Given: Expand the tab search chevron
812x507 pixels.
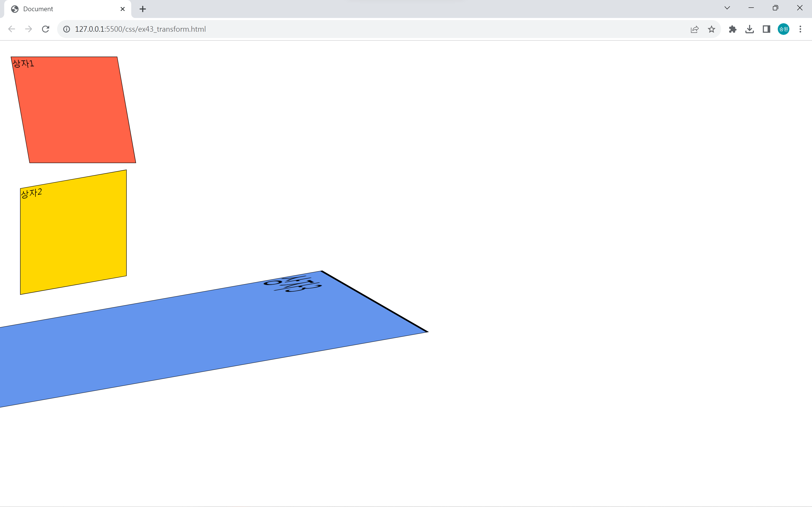Looking at the screenshot, I should tap(727, 8).
